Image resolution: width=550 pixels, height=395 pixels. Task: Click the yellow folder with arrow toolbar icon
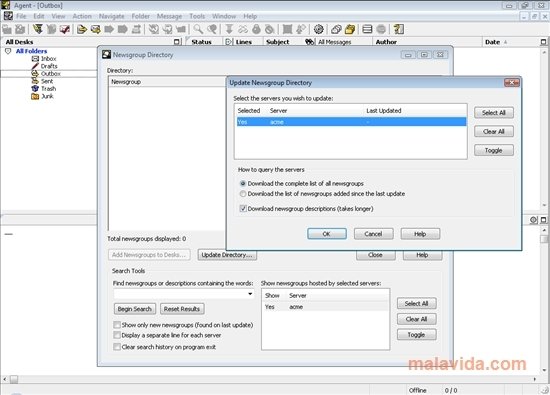pyautogui.click(x=82, y=29)
